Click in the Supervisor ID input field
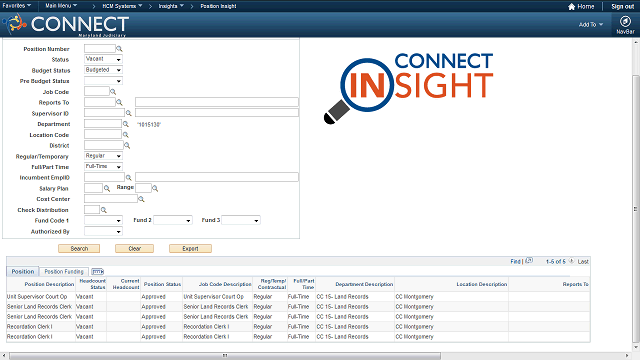This screenshot has width=640, height=360. tap(104, 113)
